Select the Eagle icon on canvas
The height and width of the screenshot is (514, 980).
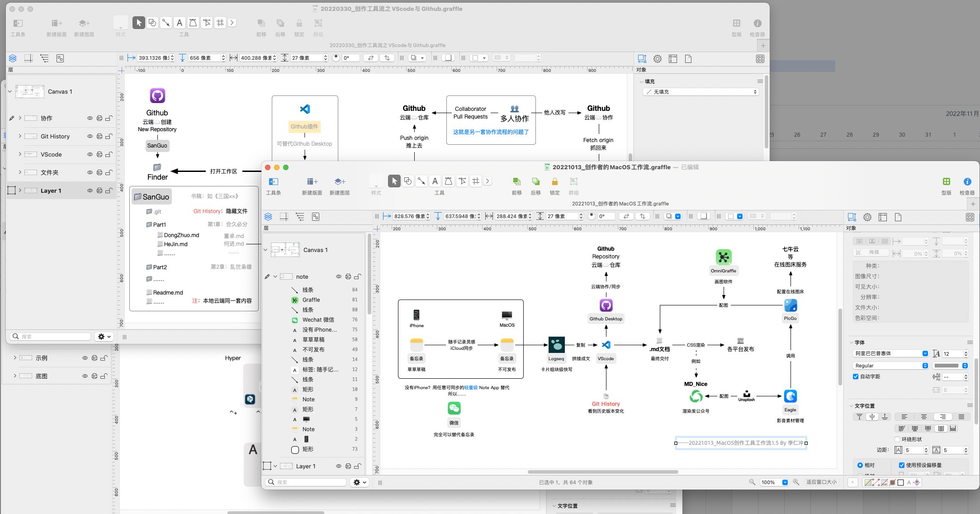(791, 396)
